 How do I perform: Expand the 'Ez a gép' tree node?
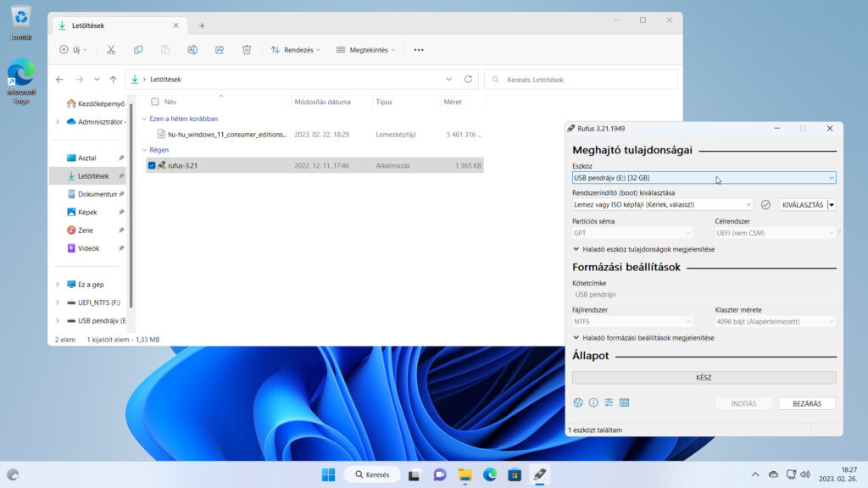point(58,285)
